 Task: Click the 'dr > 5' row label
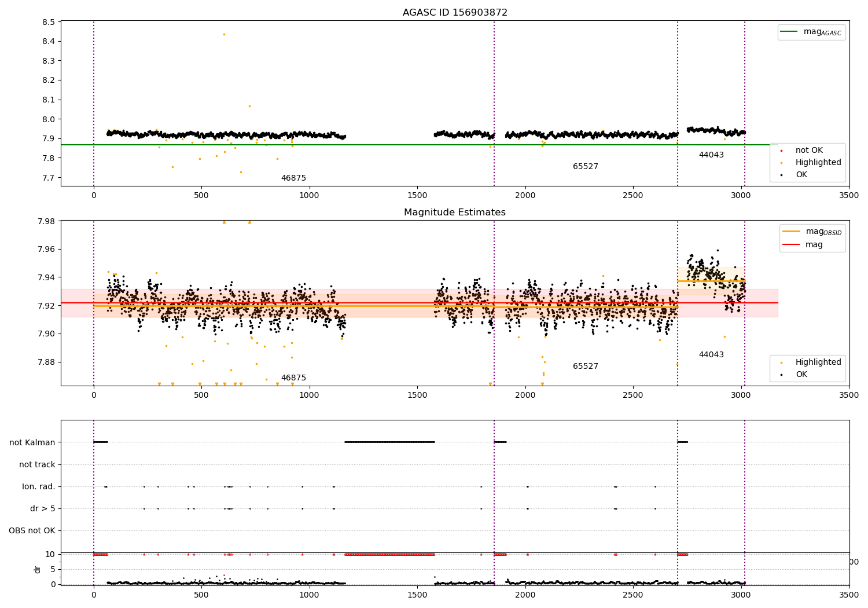click(x=43, y=509)
